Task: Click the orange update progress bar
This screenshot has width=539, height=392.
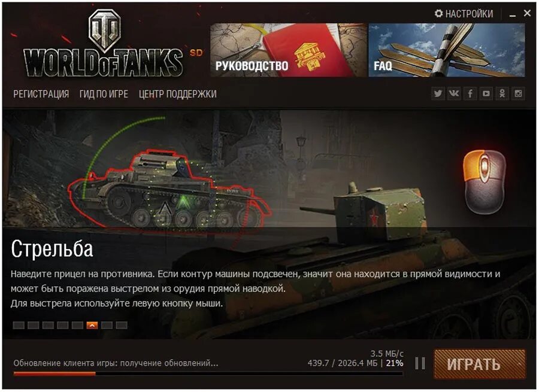Action: click(54, 373)
